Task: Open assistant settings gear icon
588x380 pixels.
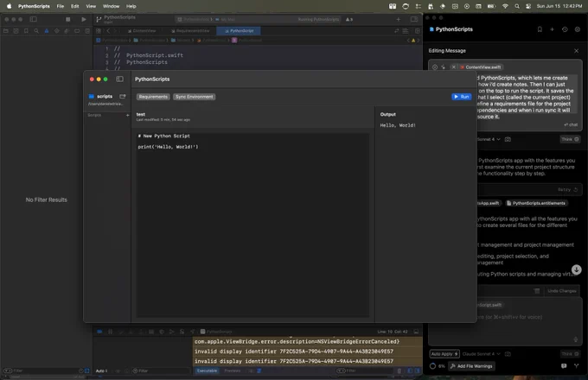Action: click(x=578, y=29)
